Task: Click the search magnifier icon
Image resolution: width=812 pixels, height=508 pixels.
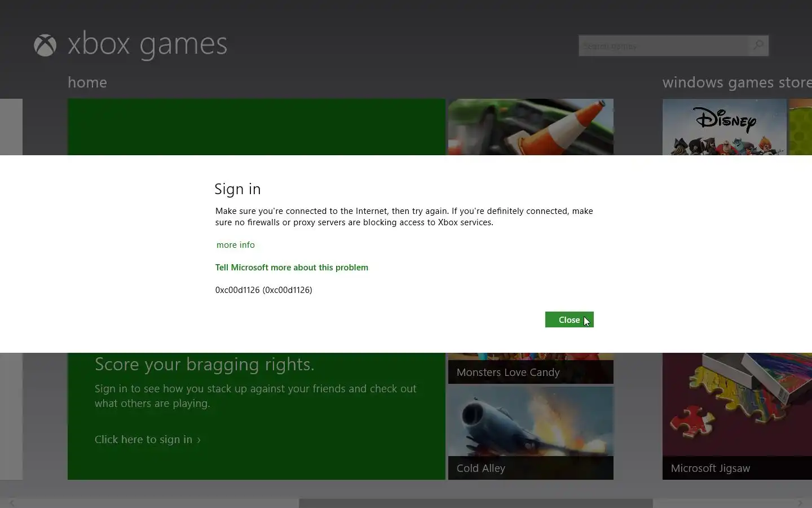Action: pyautogui.click(x=758, y=46)
